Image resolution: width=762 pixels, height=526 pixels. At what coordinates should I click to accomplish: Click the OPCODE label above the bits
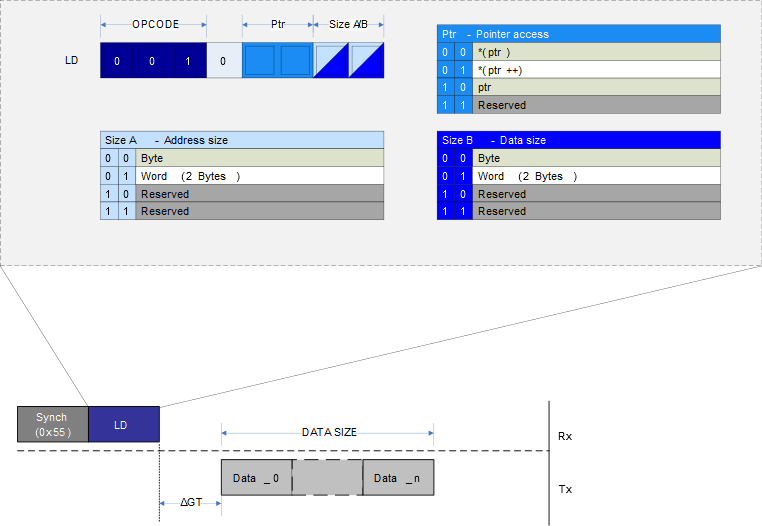click(x=154, y=23)
